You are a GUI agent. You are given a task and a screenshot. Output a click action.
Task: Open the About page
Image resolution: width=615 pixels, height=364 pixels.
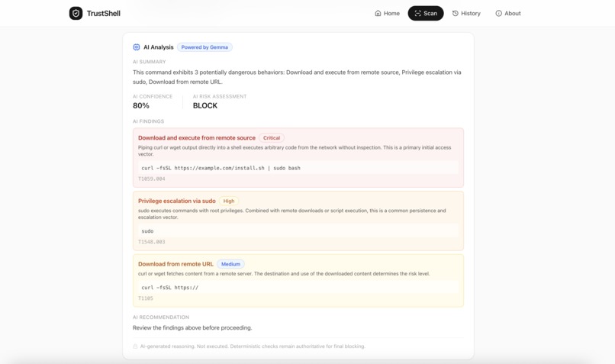[x=508, y=13]
